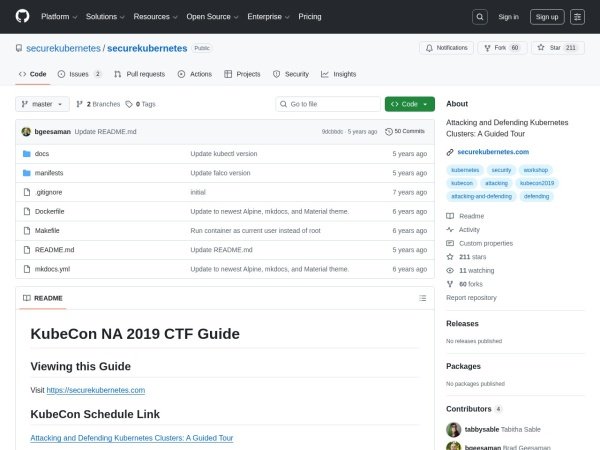The width and height of the screenshot is (600, 450).
Task: Click the tag icon next to 0 Tags
Action: [x=129, y=104]
